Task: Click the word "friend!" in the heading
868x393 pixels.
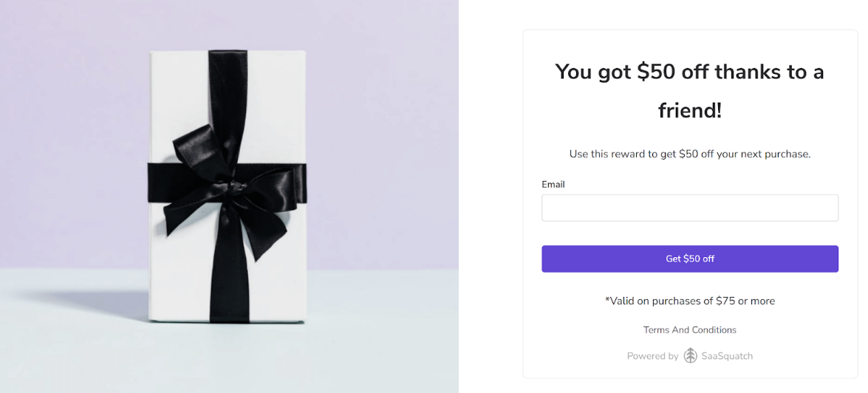Action: click(x=689, y=110)
